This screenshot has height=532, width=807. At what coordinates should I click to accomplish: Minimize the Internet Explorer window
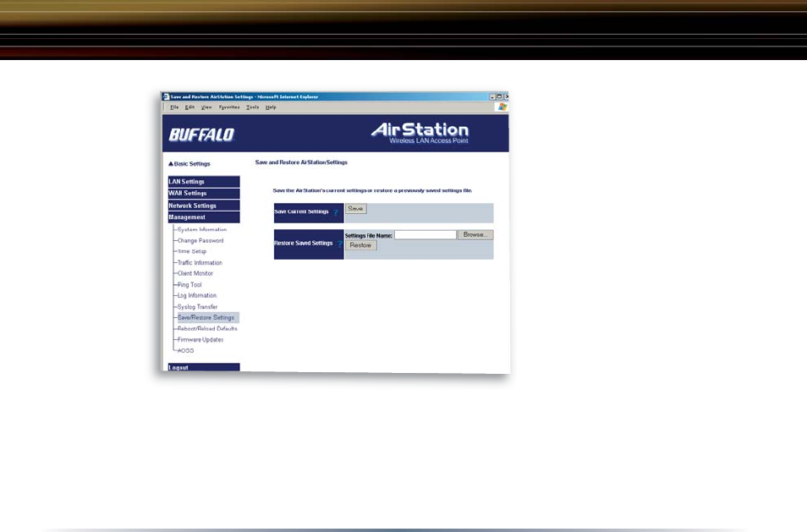(x=492, y=96)
